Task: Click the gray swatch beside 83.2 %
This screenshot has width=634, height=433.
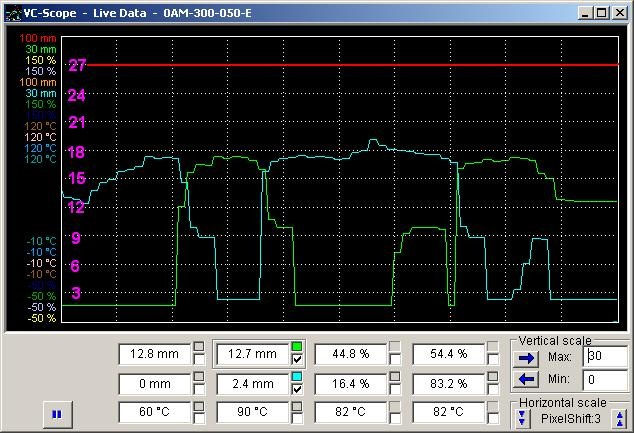Action: tap(492, 376)
